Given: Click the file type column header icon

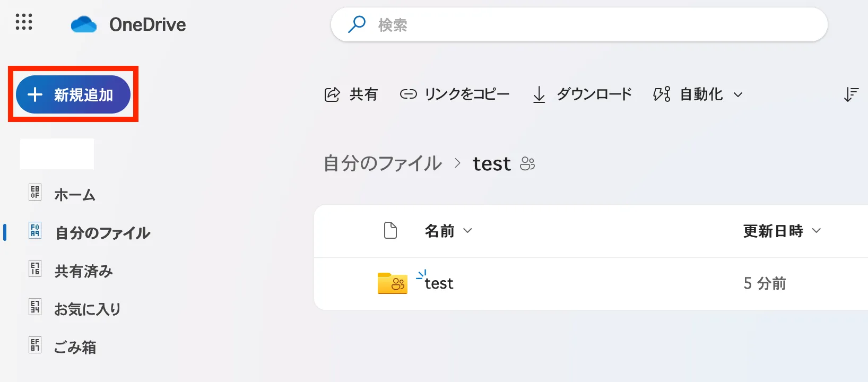Looking at the screenshot, I should [x=390, y=231].
